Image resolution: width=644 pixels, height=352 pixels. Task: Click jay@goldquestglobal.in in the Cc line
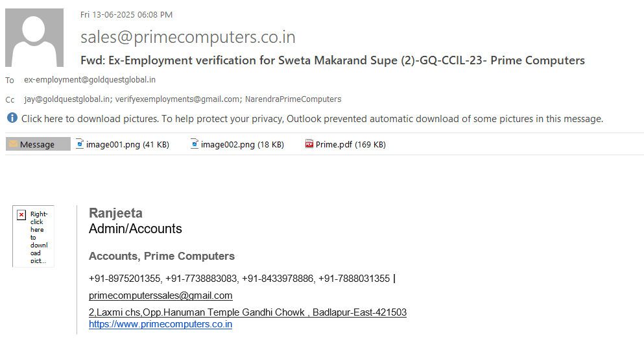[66, 99]
